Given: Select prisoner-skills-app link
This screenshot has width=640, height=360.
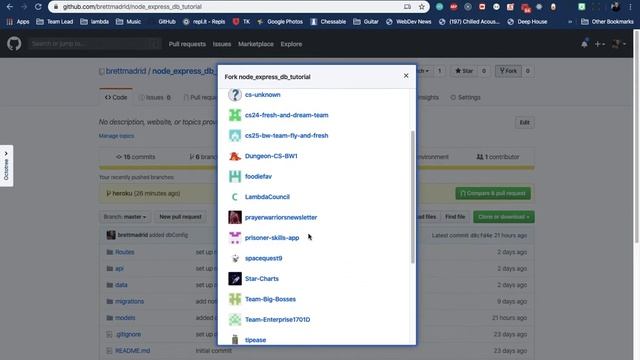Looking at the screenshot, I should (272, 238).
